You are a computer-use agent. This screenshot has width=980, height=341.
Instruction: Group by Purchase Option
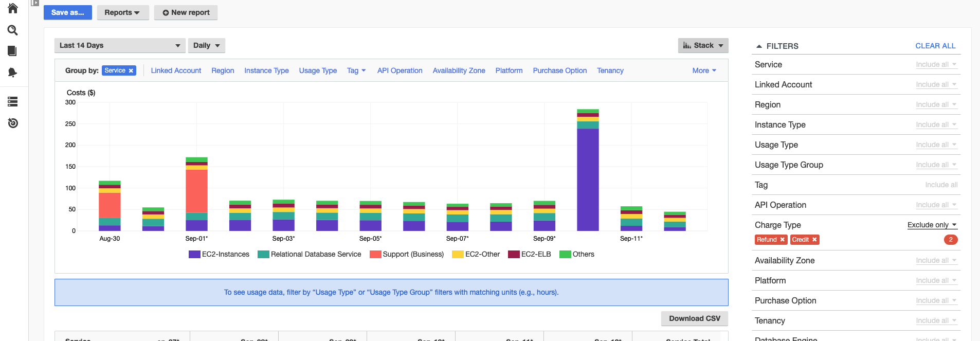tap(559, 70)
